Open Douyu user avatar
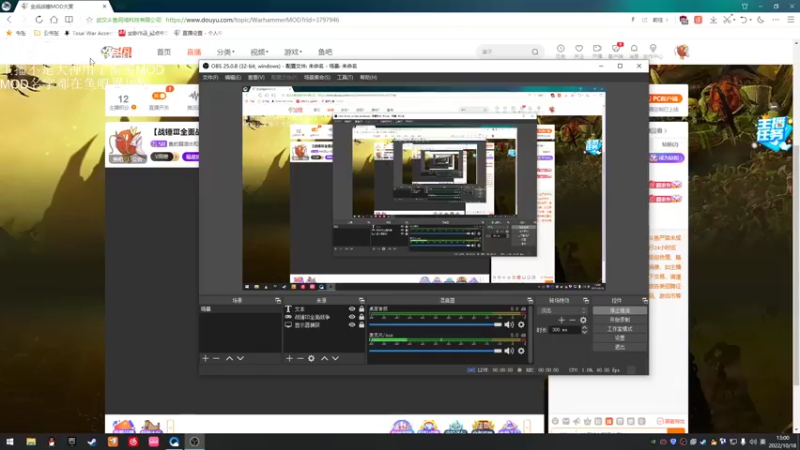This screenshot has width=800, height=450. [x=682, y=52]
